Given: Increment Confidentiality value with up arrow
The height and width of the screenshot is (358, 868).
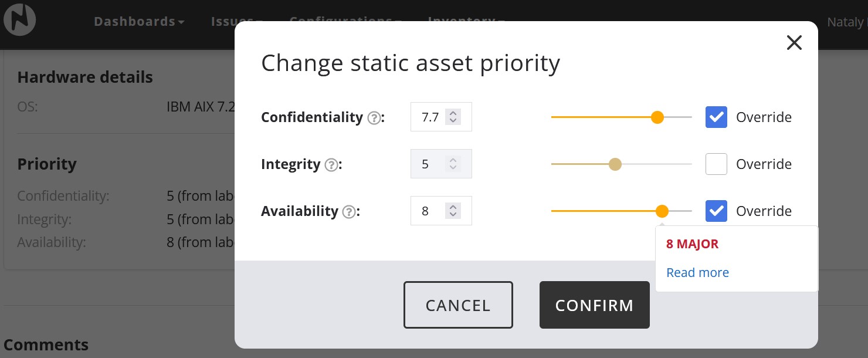Looking at the screenshot, I should click(452, 113).
